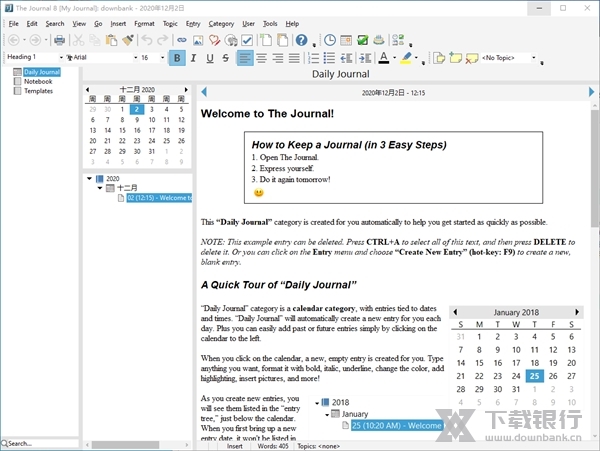Image resolution: width=600 pixels, height=451 pixels.
Task: Insert a hyperlink with the link icon
Action: pos(181,40)
